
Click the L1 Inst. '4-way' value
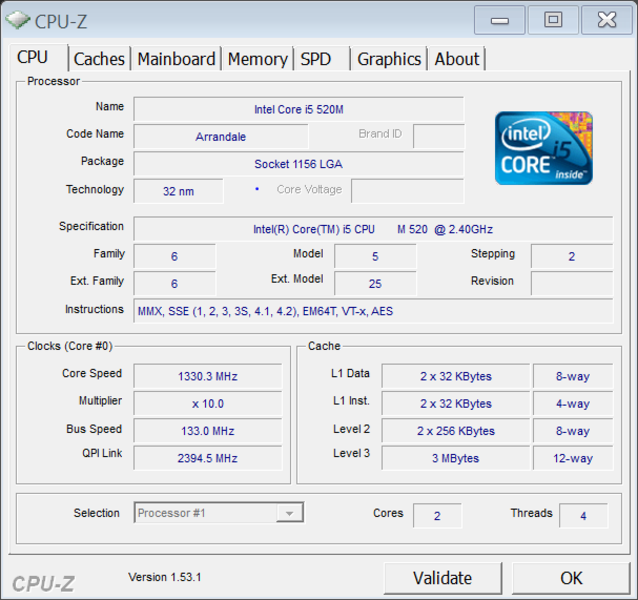573,403
